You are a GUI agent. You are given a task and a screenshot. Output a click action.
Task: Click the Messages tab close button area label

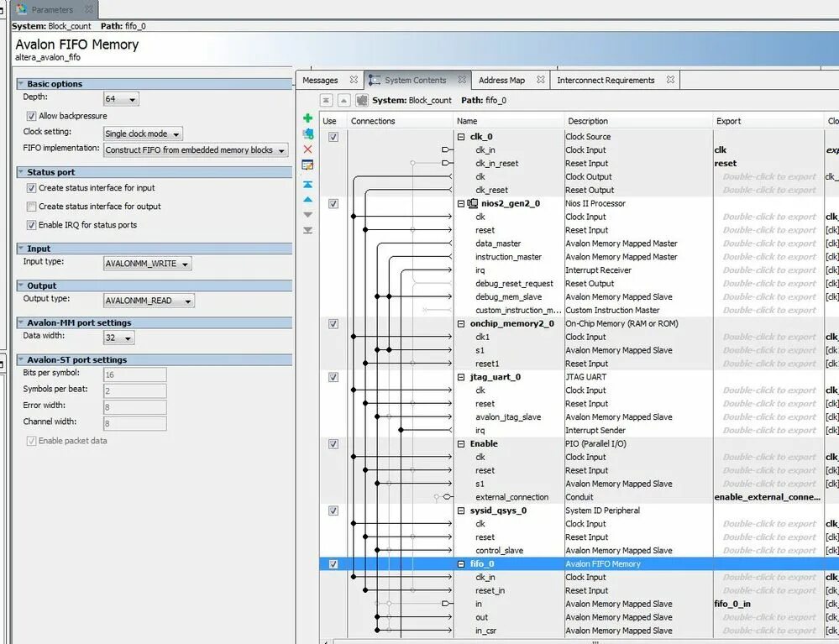(x=354, y=80)
